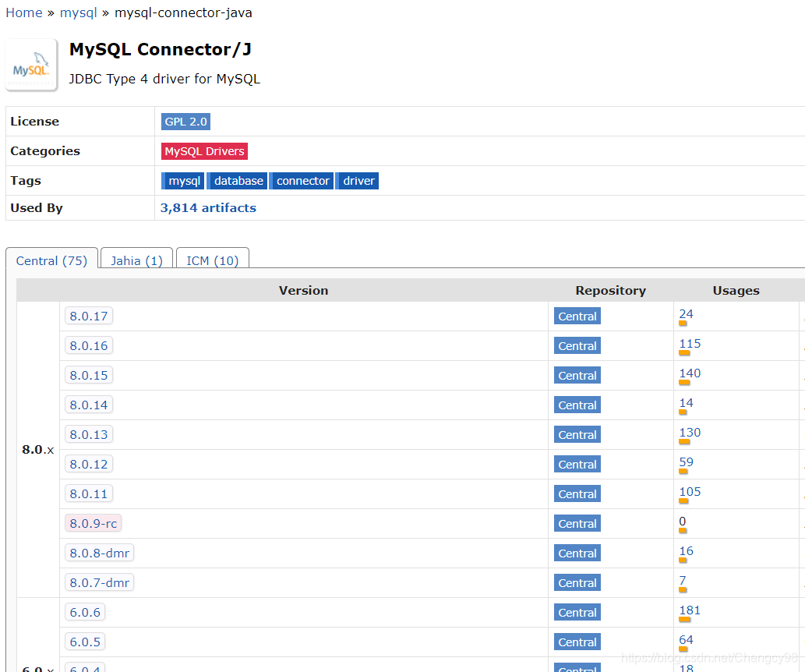Open version 8.0.9-rc
This screenshot has width=805, height=672.
[94, 524]
